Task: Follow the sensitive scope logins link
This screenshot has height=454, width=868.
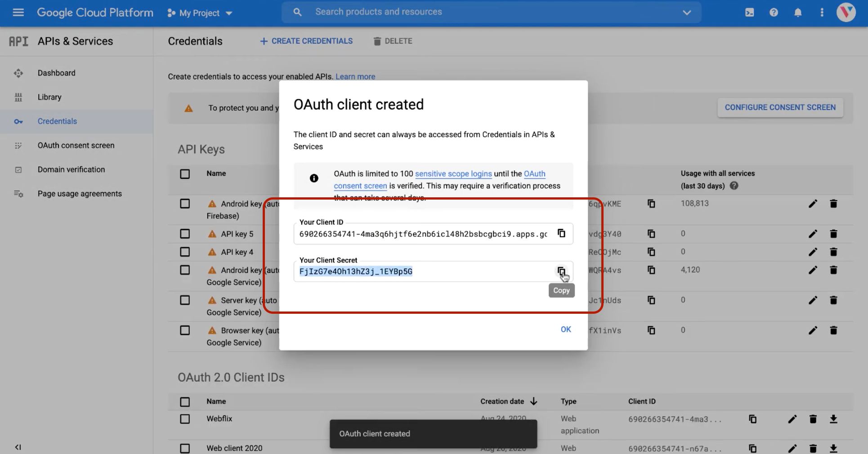Action: click(453, 174)
